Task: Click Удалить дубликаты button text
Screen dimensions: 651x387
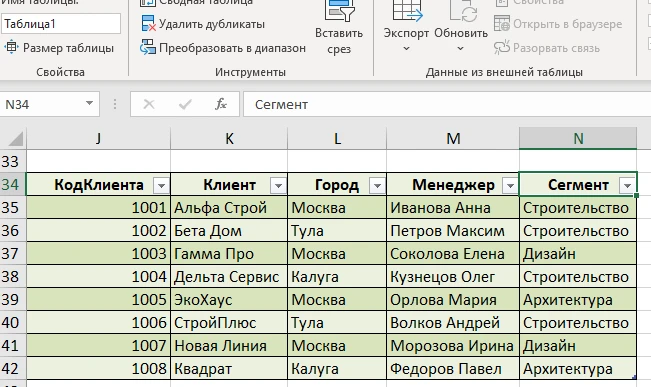Action: [x=212, y=24]
